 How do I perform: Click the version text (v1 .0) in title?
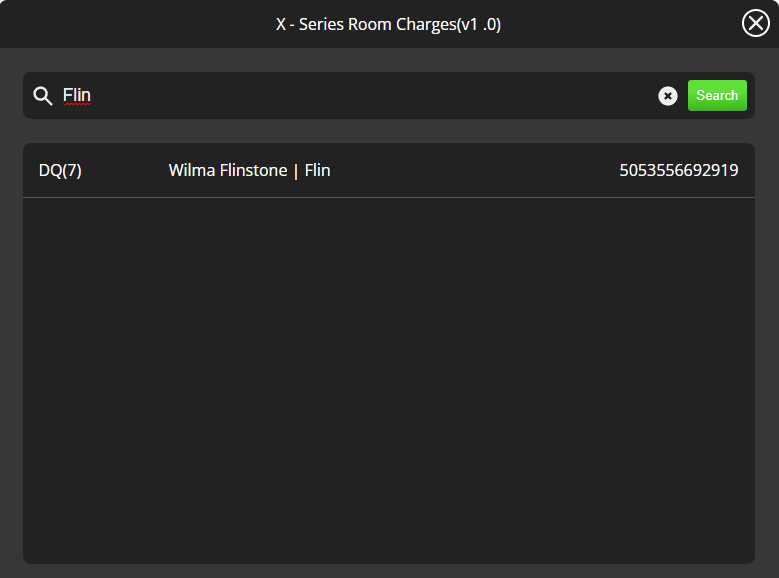click(478, 24)
